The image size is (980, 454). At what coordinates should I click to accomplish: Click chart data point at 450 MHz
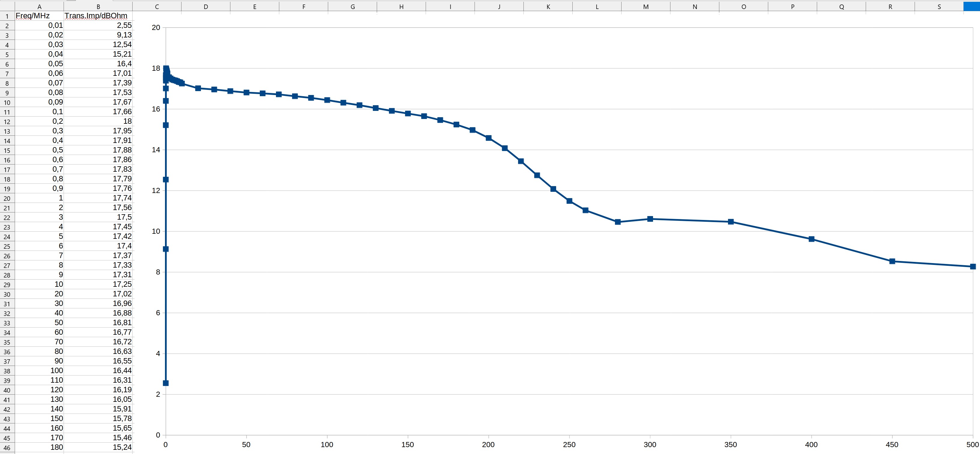[x=892, y=261]
